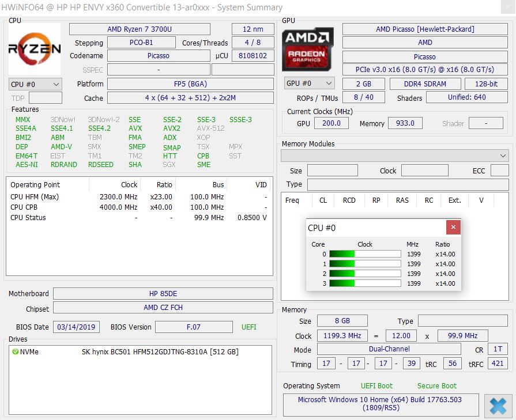516x420 pixels.
Task: Click the FP5 (BGA) platform field
Action: [190, 84]
